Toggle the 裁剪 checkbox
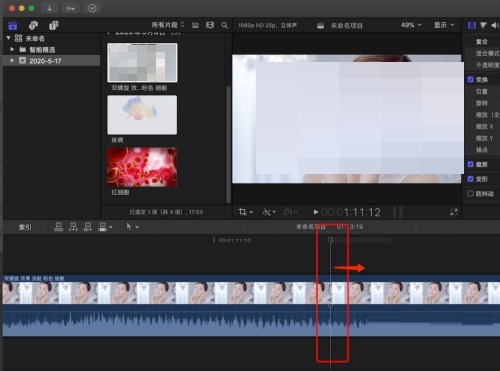The image size is (500, 371). pos(471,164)
